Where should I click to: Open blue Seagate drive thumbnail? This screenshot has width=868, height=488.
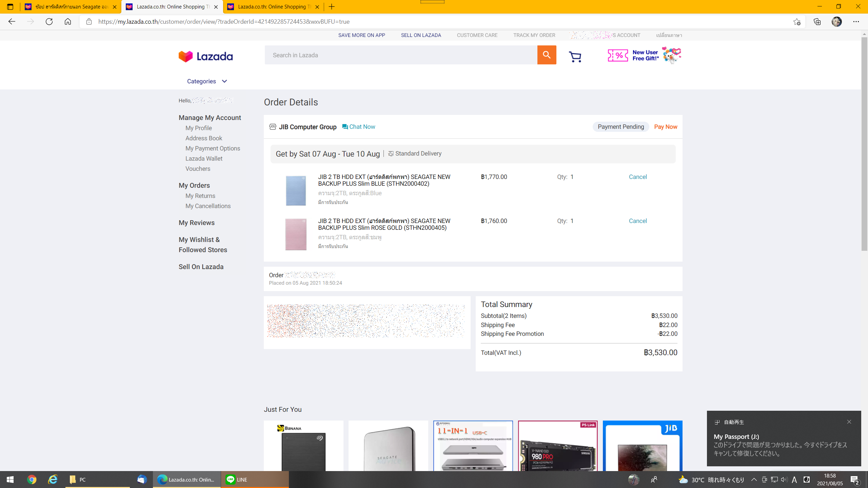[x=296, y=190]
